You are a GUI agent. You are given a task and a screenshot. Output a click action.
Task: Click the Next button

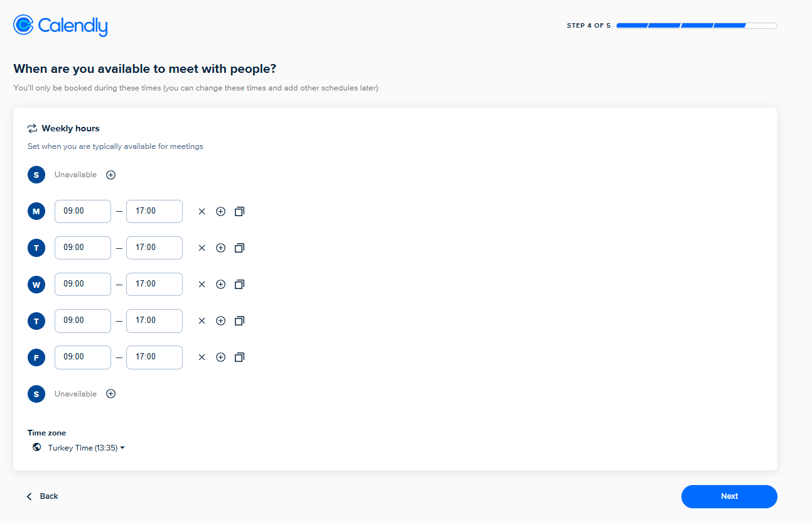(728, 496)
